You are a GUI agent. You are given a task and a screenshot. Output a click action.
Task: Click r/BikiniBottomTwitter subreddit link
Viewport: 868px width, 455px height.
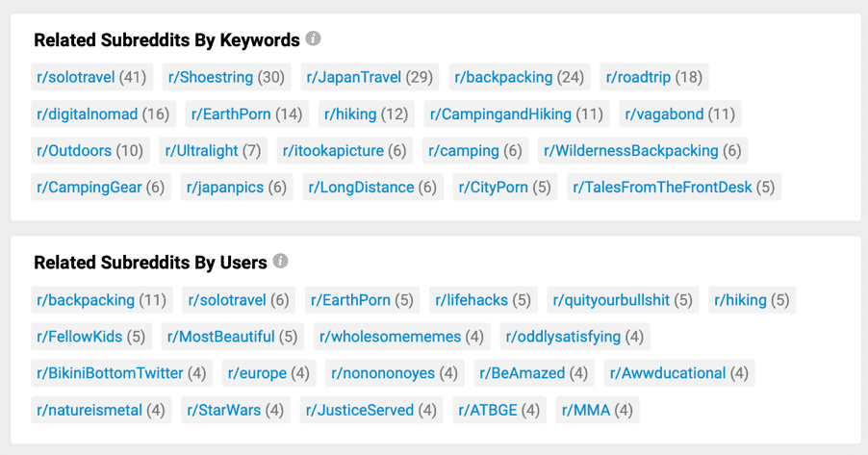(x=111, y=373)
